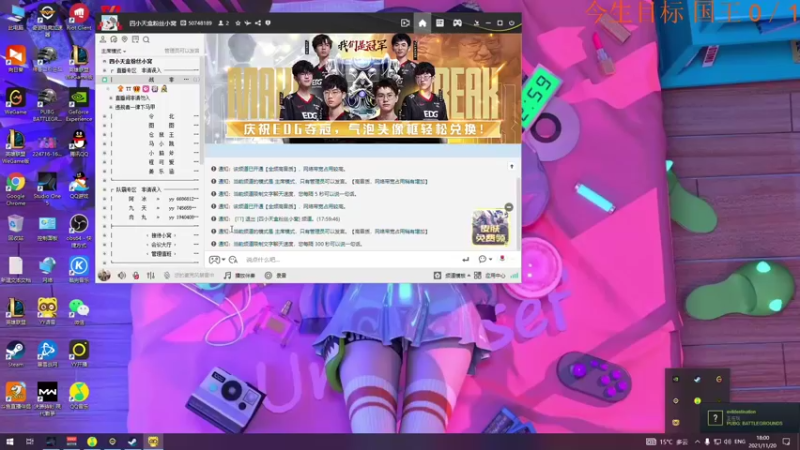Viewport: 800px width, 450px height.
Task: Click the network signal strength icon
Action: pyautogui.click(x=514, y=276)
